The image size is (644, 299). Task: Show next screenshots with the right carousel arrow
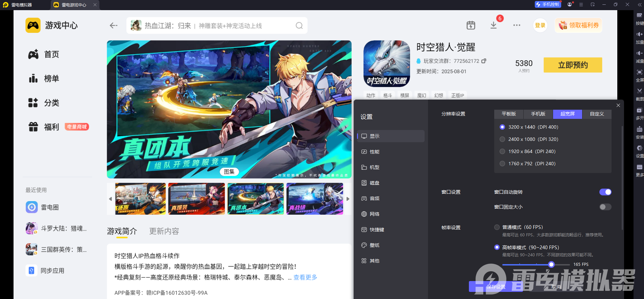[x=348, y=199]
